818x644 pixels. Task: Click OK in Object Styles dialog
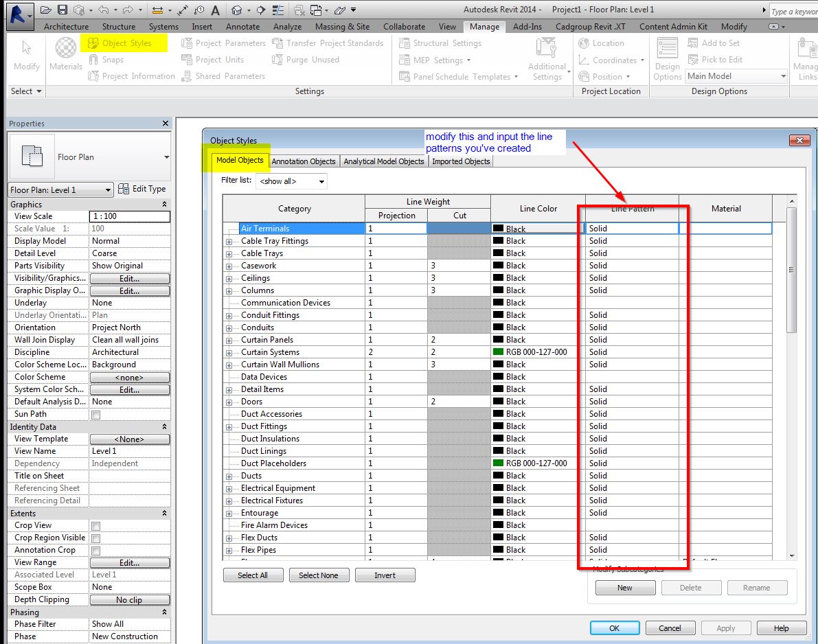tap(615, 628)
